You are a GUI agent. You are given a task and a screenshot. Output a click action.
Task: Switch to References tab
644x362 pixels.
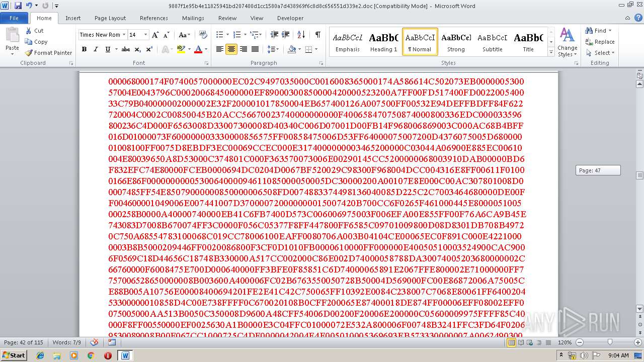pyautogui.click(x=154, y=18)
